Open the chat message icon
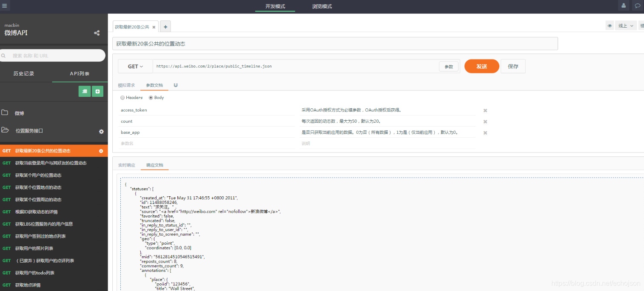The image size is (644, 291). [x=638, y=6]
